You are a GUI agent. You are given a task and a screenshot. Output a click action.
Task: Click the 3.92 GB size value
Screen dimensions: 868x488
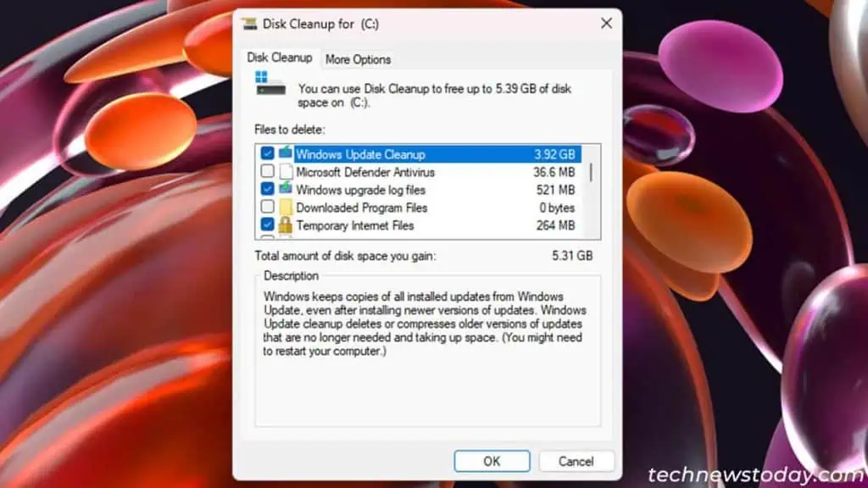point(554,154)
